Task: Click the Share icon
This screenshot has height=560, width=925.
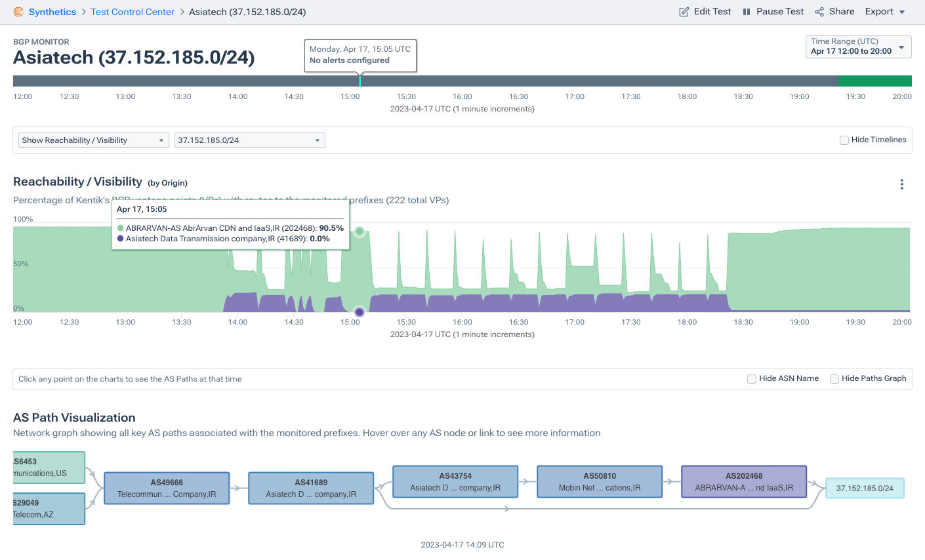Action: (819, 12)
